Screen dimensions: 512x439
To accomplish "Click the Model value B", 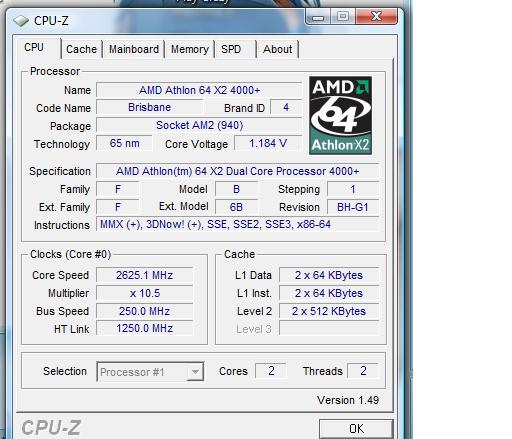I will pos(236,189).
